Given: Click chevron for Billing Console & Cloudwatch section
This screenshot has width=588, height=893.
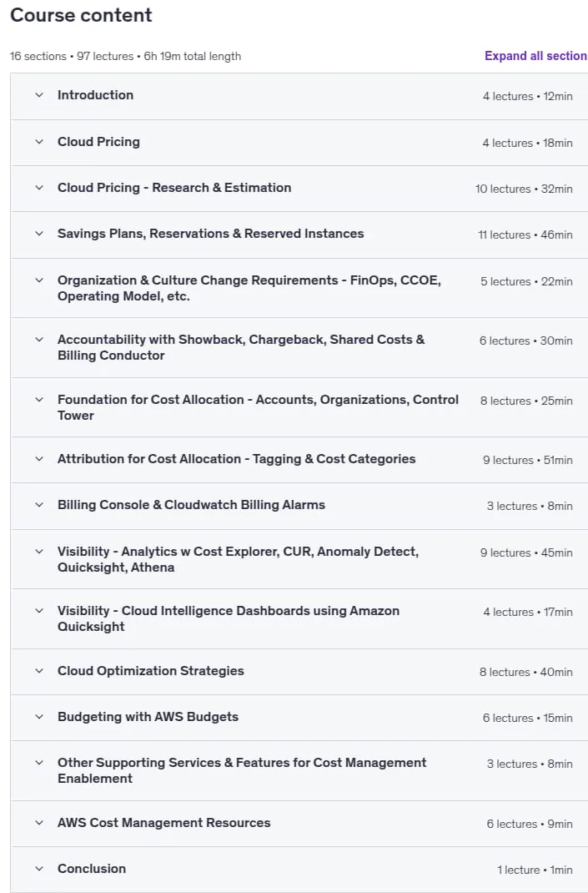Looking at the screenshot, I should (39, 505).
